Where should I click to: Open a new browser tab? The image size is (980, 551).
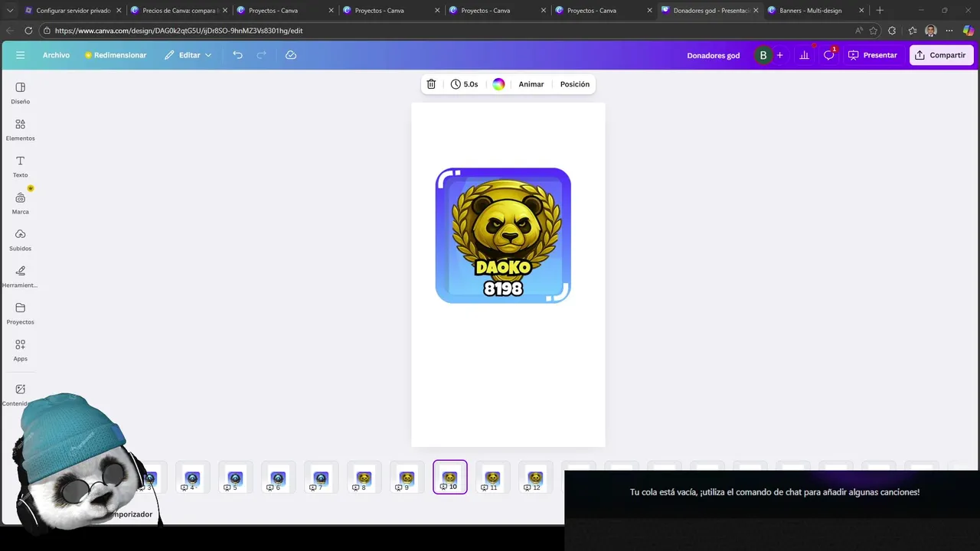880,11
